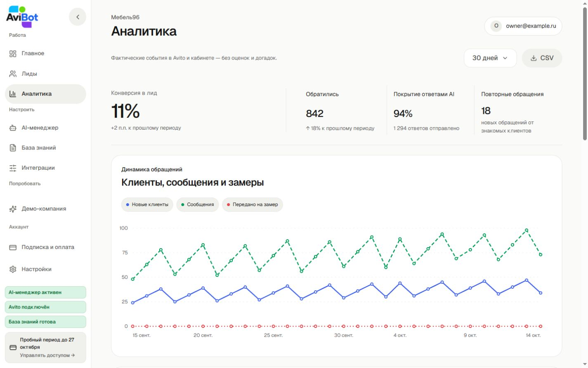Click the AI-менеджер активен status badge
Screen dimensions: 588x368
(45, 292)
